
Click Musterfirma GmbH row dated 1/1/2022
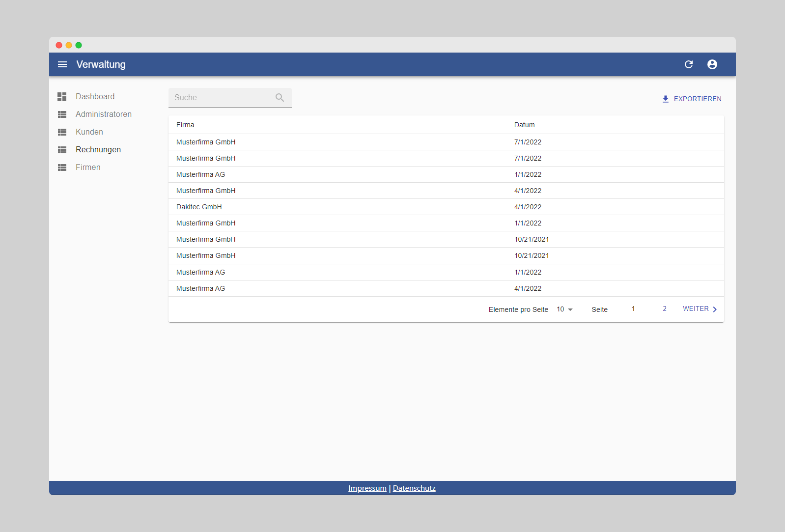pos(446,223)
